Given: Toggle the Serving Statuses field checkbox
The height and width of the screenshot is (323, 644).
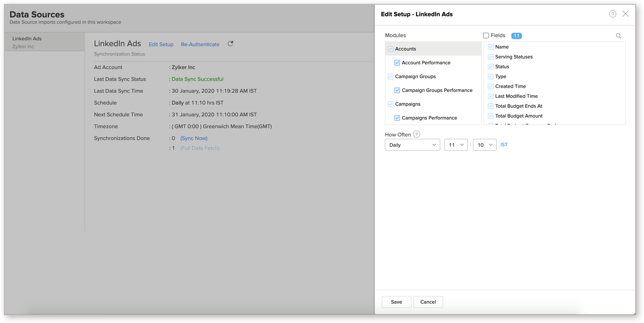Looking at the screenshot, I should [x=491, y=57].
